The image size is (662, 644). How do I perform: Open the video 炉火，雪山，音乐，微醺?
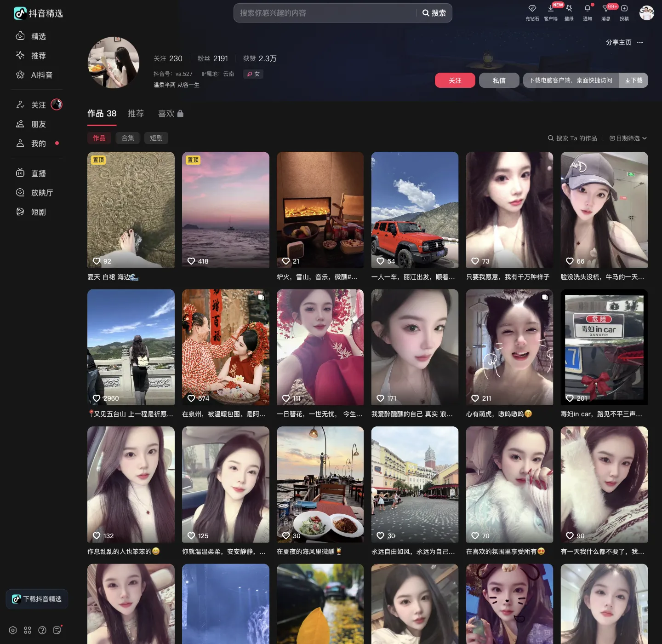(x=320, y=210)
